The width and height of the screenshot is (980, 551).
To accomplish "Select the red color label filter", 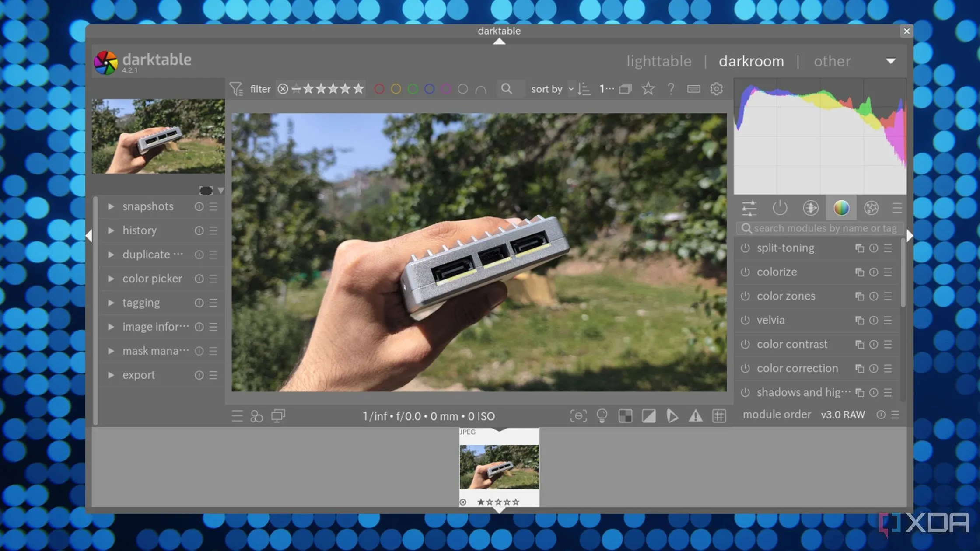I will coord(379,89).
